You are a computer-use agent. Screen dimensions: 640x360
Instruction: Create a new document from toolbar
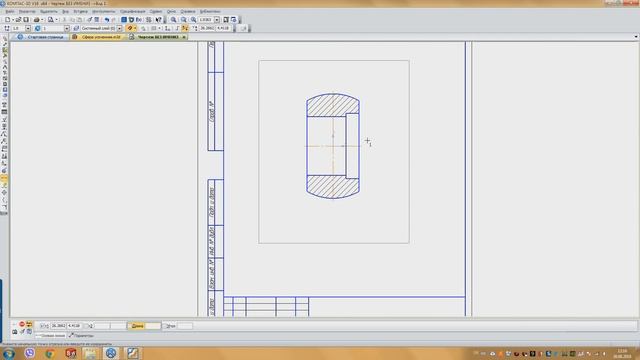coord(7,20)
